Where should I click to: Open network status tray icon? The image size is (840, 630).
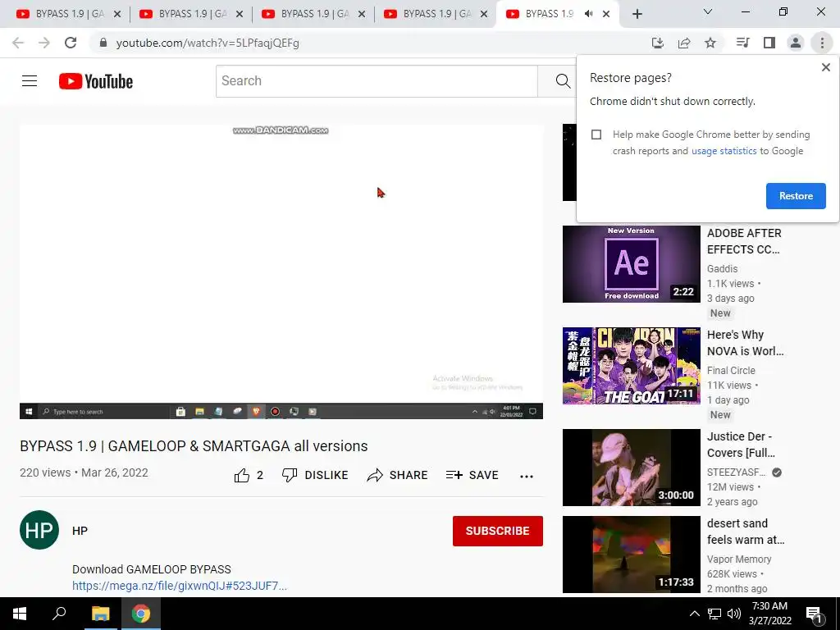pos(714,614)
